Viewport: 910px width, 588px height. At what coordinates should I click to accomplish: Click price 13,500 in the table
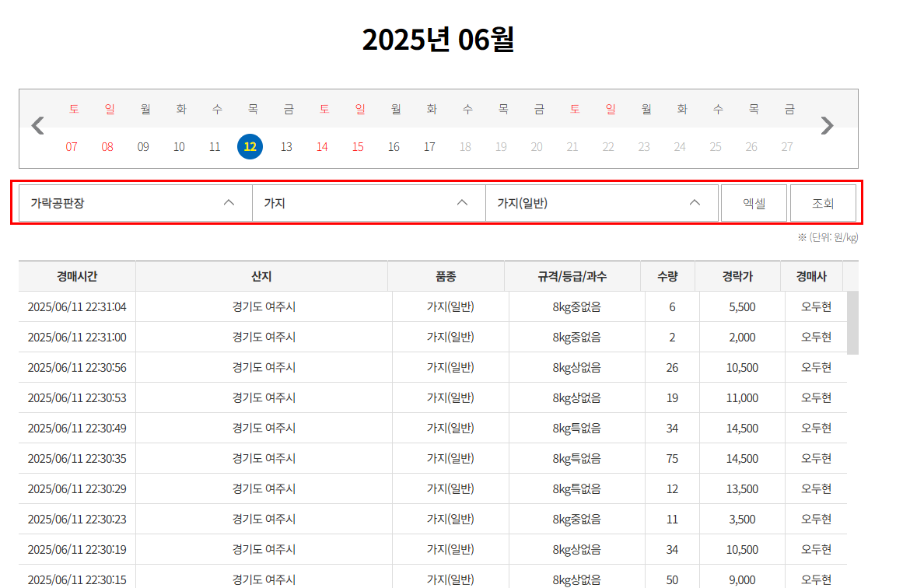(x=742, y=488)
